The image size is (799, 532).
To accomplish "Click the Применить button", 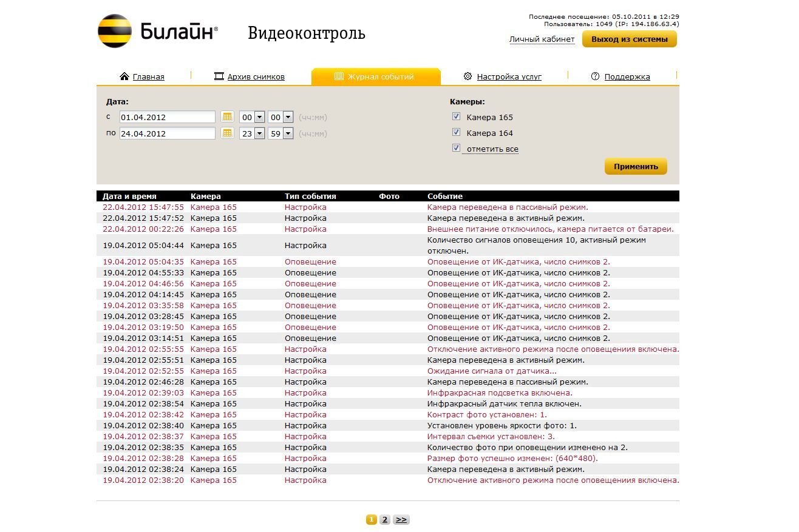I will (x=636, y=166).
